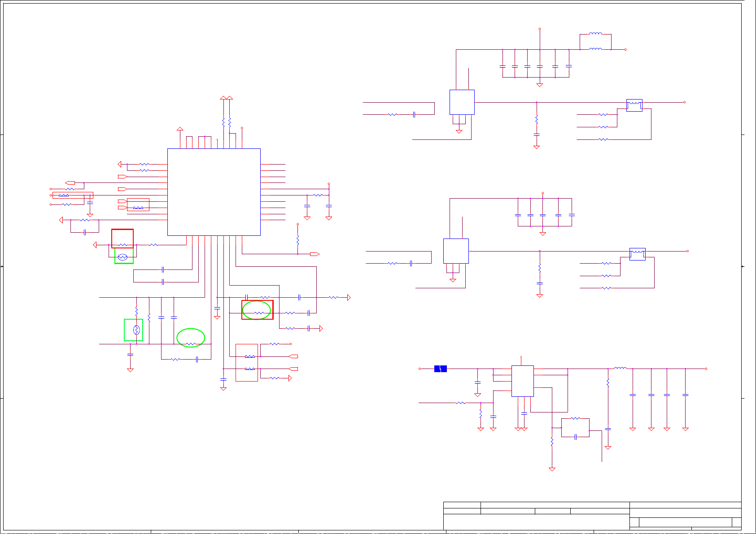Click the upper inductor of the parallel pair

[x=595, y=34]
